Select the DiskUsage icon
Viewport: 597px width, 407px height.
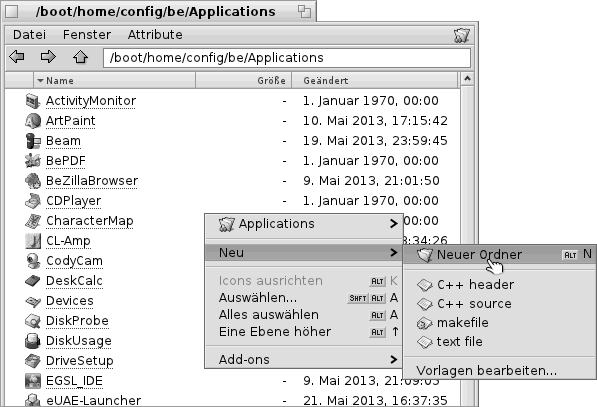[x=33, y=341]
